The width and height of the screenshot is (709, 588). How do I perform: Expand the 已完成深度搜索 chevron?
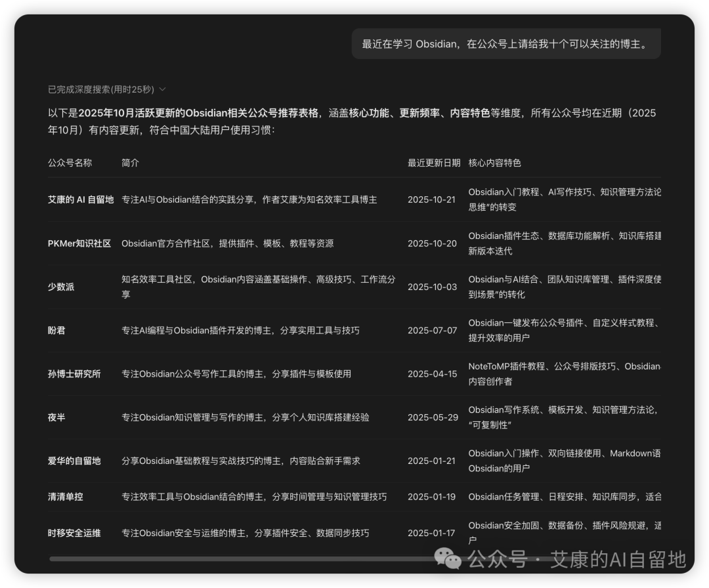[x=163, y=89]
